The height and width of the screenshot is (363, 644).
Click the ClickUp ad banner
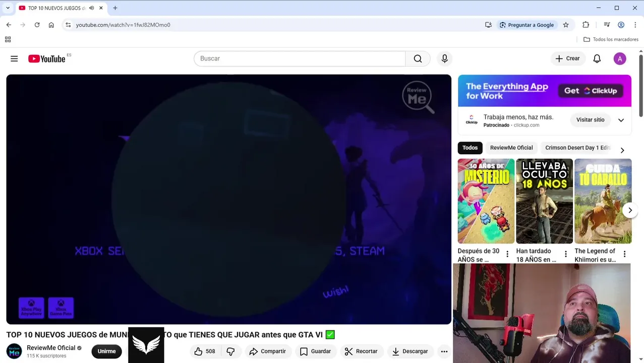click(545, 91)
